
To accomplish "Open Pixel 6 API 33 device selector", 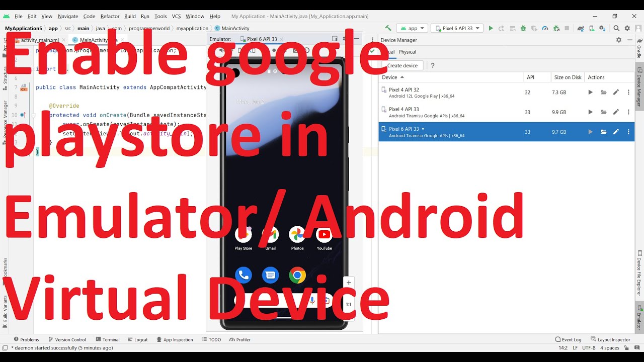I will (457, 28).
